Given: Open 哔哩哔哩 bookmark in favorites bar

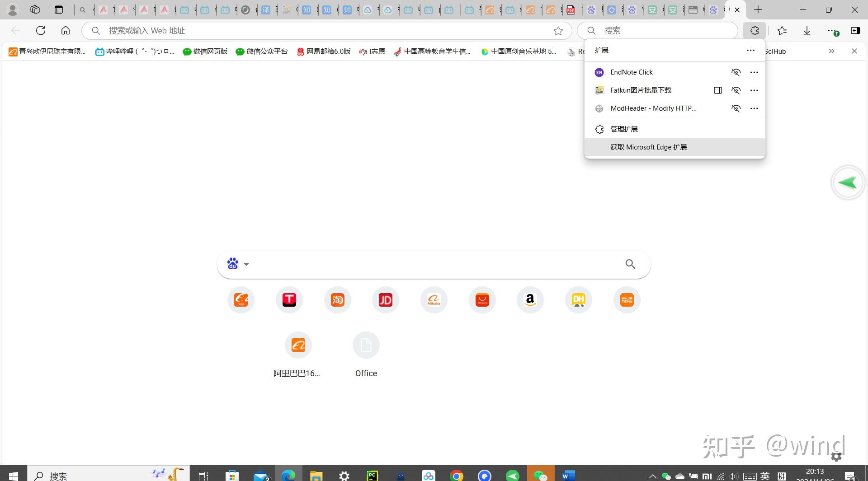Looking at the screenshot, I should click(x=135, y=51).
